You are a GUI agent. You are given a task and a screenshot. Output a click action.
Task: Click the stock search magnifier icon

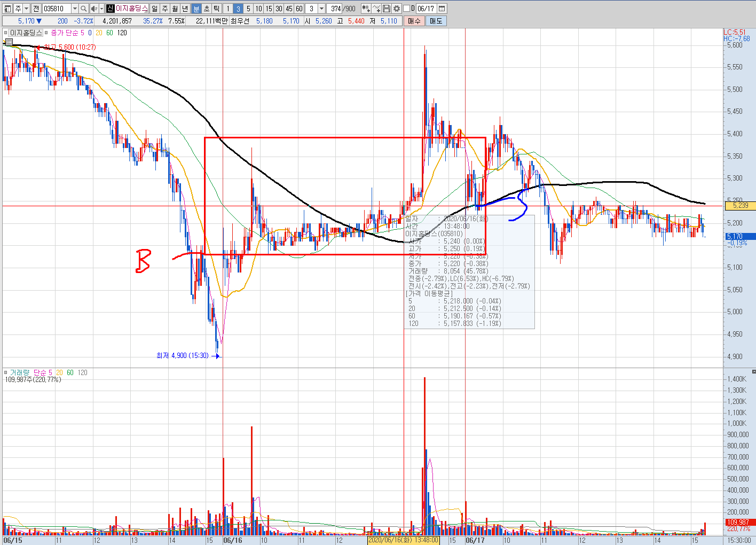[x=84, y=9]
